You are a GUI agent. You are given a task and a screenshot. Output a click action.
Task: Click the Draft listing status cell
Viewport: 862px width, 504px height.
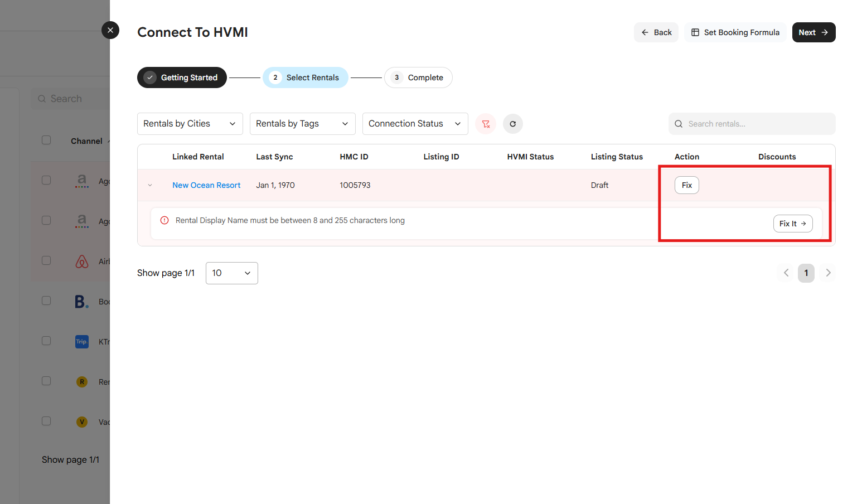tap(599, 185)
